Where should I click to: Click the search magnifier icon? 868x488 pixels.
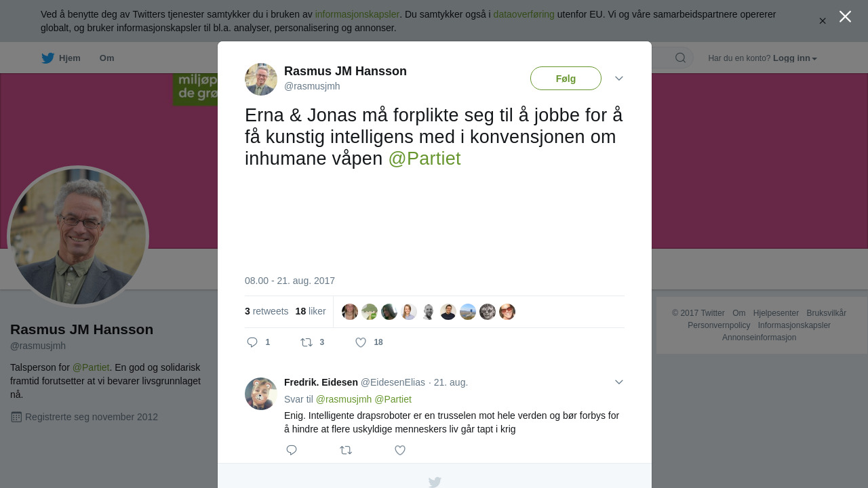pyautogui.click(x=680, y=58)
